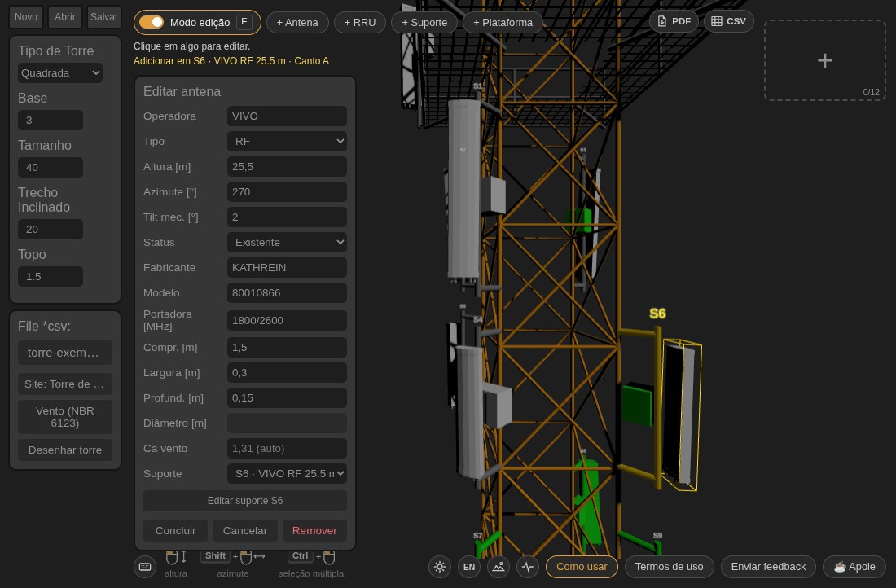Focus the Tilt mec. field

point(287,217)
